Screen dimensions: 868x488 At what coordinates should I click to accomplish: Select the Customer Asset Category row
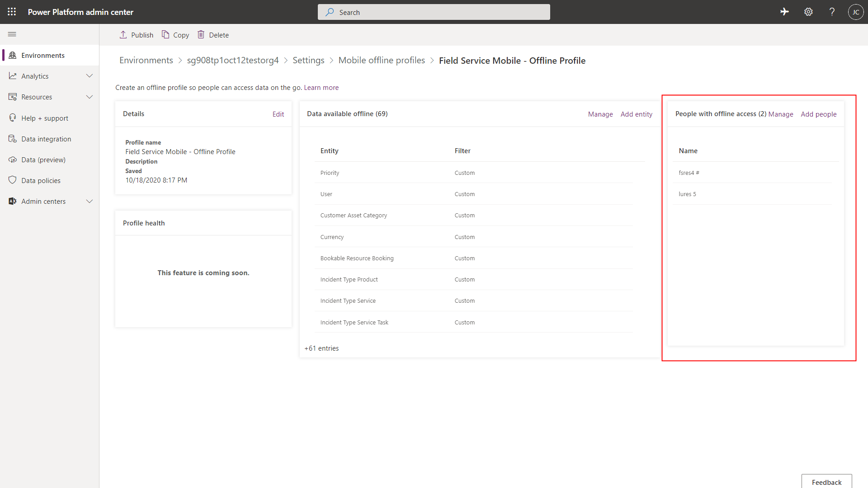(473, 215)
